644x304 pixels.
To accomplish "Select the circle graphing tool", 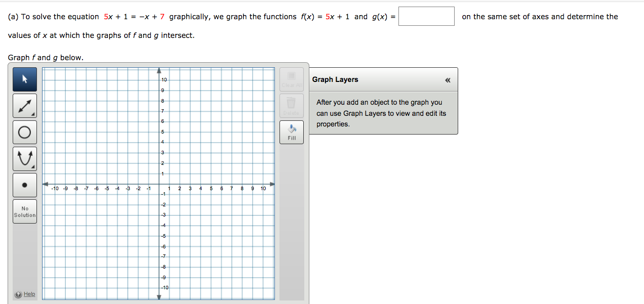I will pos(24,132).
